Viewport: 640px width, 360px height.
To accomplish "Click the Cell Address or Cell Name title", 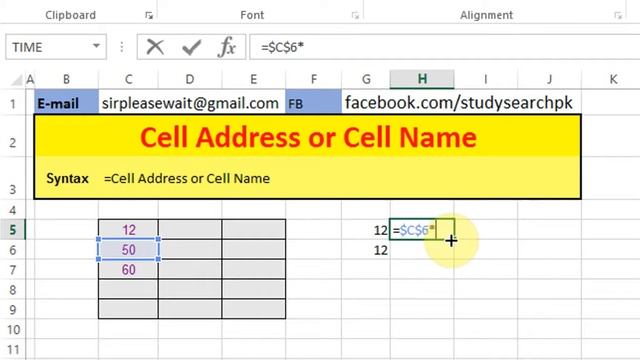I will click(308, 137).
